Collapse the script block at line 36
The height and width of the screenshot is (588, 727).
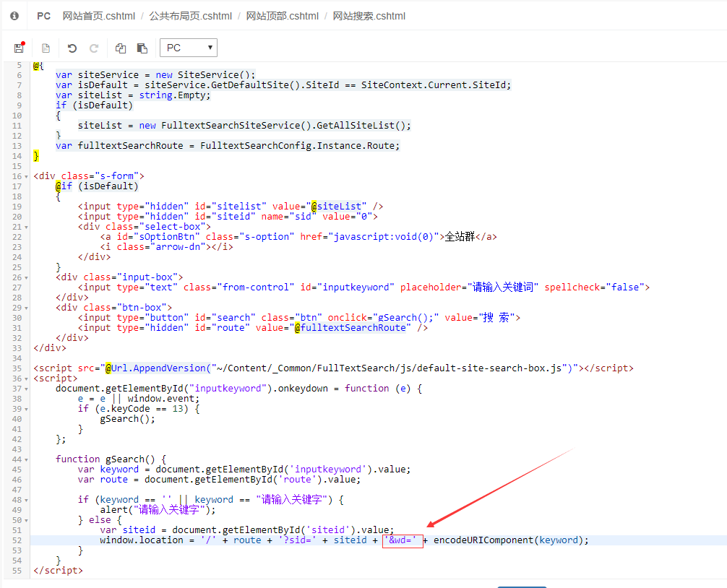(27, 379)
